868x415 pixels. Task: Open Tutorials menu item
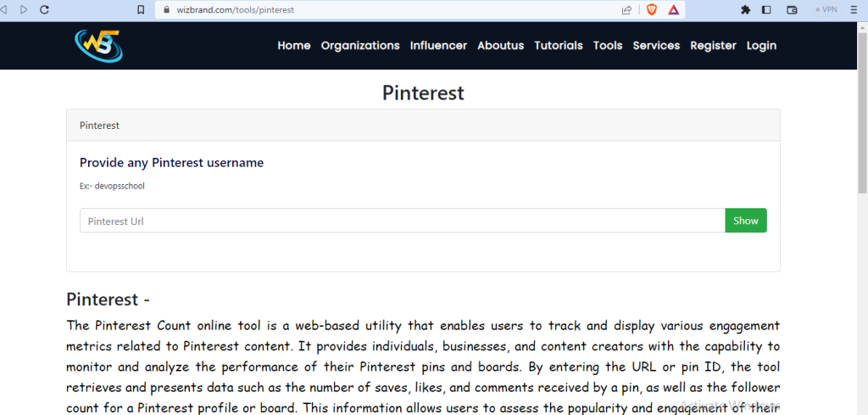[x=559, y=46]
